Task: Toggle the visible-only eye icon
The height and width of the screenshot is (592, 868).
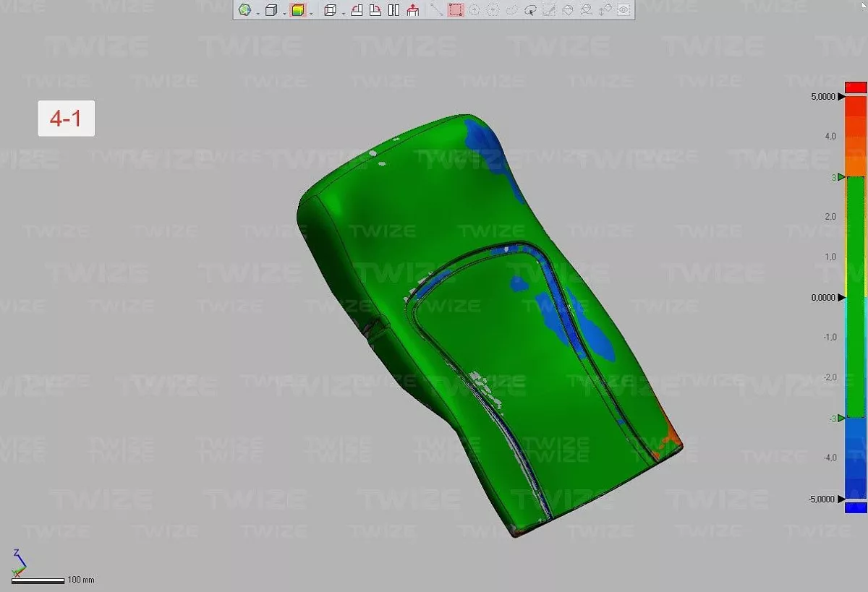Action: coord(624,10)
